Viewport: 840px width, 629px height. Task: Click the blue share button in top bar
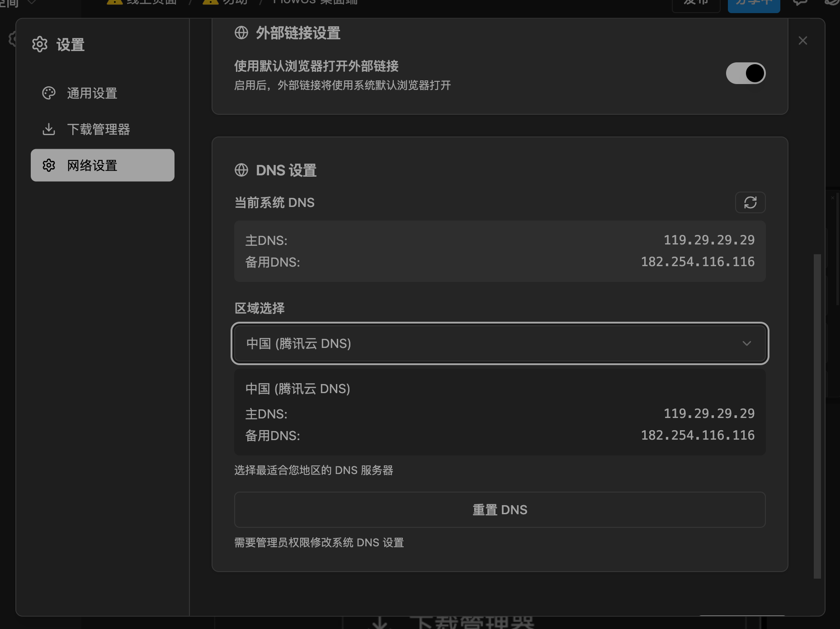754,5
